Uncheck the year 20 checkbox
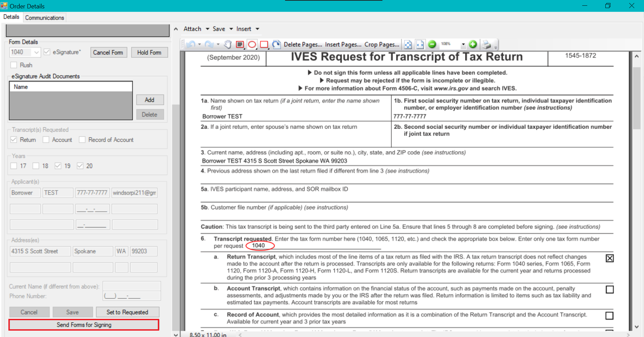Image resolution: width=644 pixels, height=337 pixels. point(80,166)
